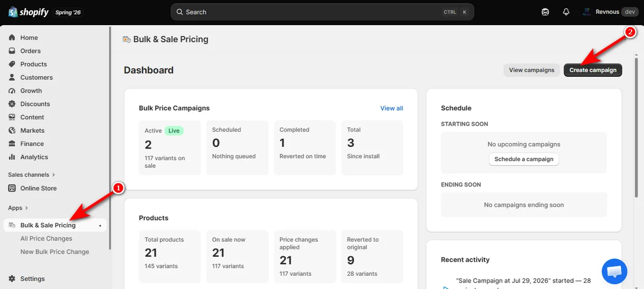Viewport: 644px width, 289px height.
Task: Click the Reverted to original card
Action: click(372, 257)
